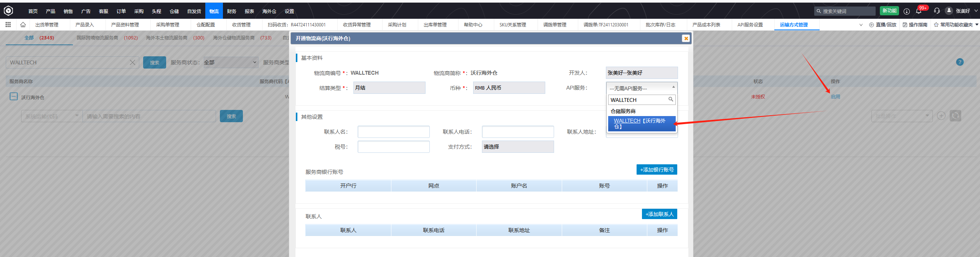This screenshot has height=257, width=980.
Task: Click the 未授权 status text
Action: pyautogui.click(x=758, y=97)
